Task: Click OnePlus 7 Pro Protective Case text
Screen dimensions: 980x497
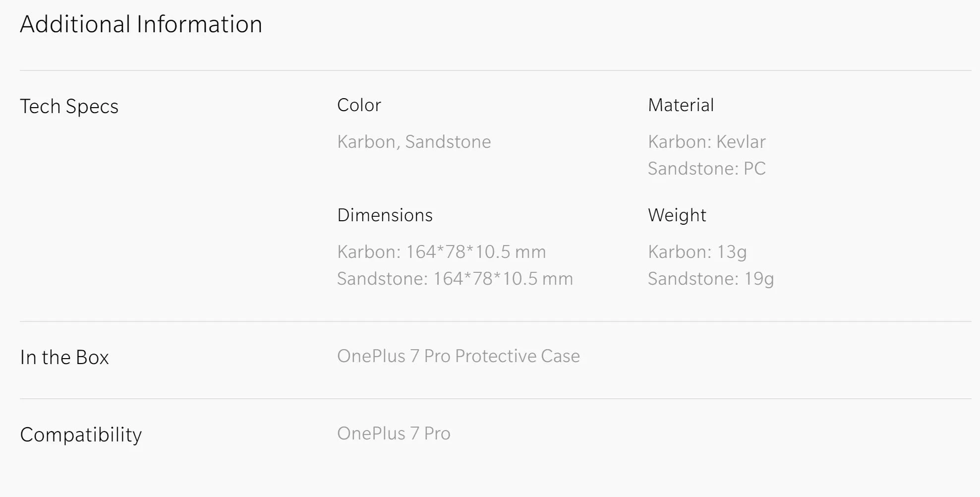Action: click(458, 356)
